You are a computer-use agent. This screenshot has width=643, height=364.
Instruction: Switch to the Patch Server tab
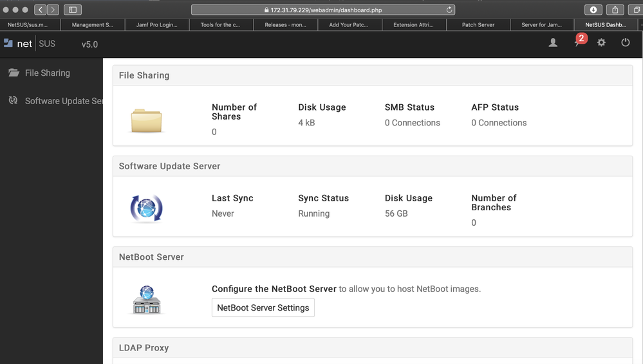(478, 24)
